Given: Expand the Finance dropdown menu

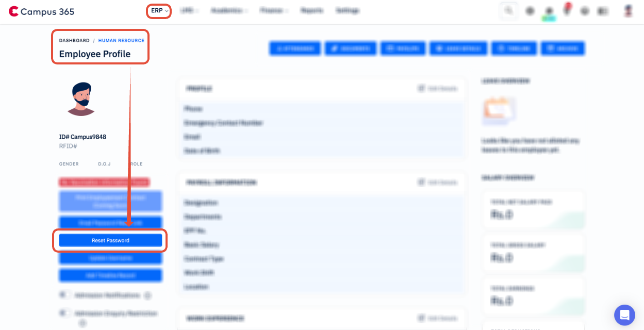Looking at the screenshot, I should tap(274, 10).
